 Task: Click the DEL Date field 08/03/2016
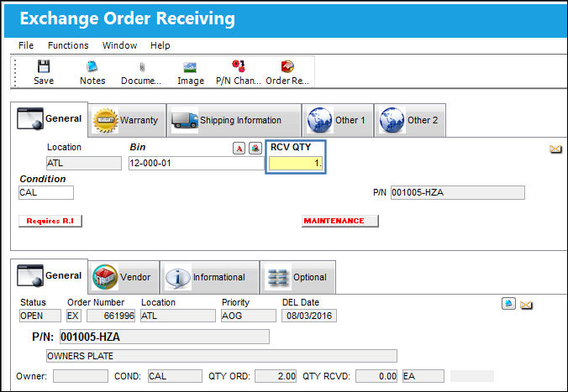click(x=309, y=316)
